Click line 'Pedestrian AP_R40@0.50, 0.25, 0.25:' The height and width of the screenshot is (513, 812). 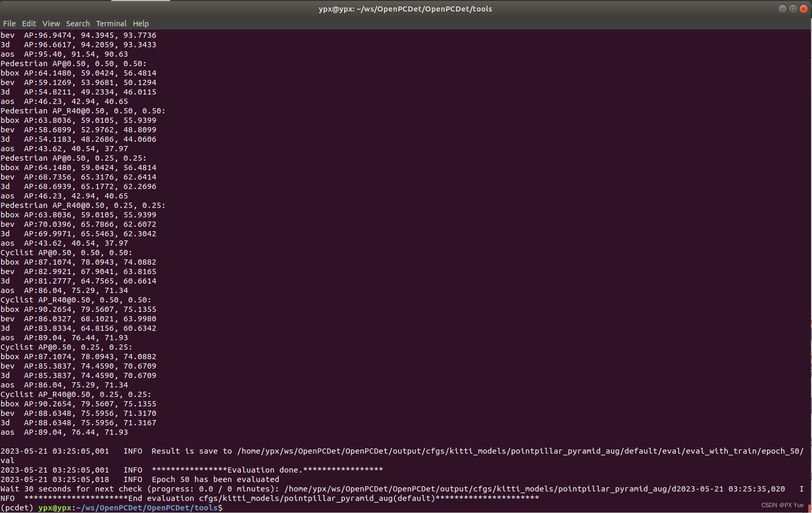point(83,205)
